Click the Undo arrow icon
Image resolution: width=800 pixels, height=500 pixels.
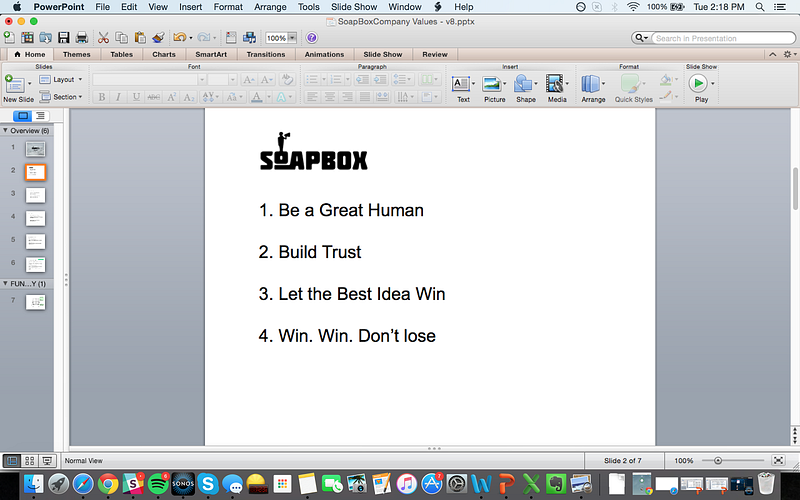tap(180, 38)
